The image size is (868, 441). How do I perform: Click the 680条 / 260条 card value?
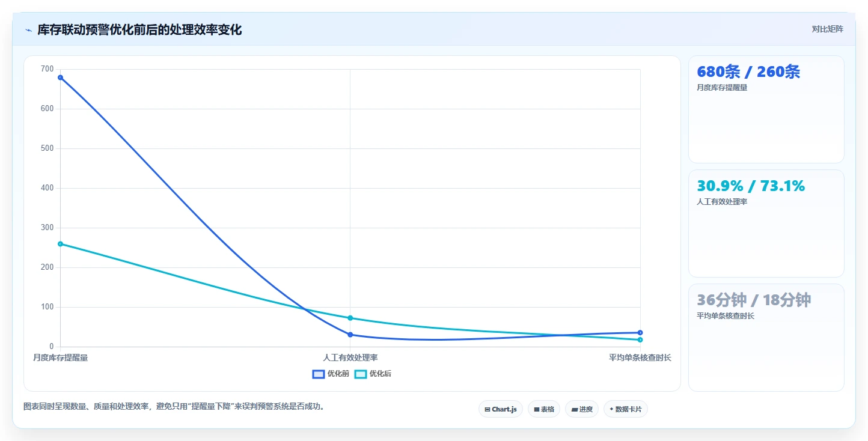[x=748, y=72]
